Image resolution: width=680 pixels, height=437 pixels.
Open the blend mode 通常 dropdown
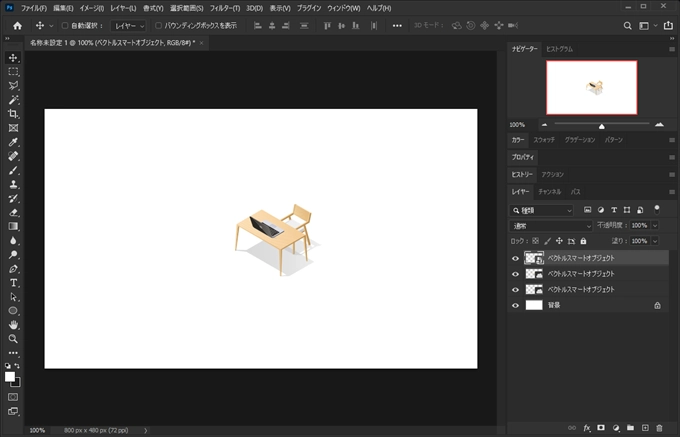pyautogui.click(x=551, y=226)
